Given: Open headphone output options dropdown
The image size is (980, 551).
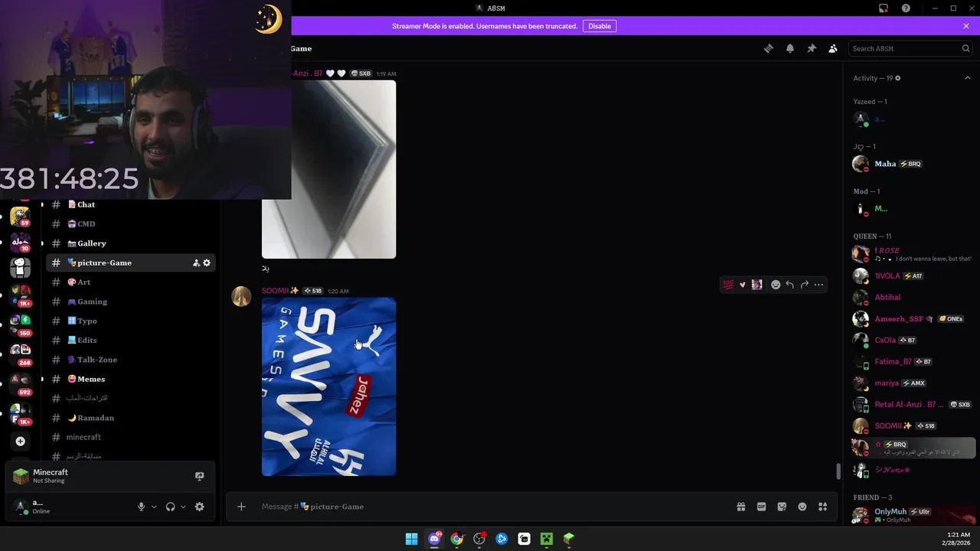Looking at the screenshot, I should click(183, 507).
